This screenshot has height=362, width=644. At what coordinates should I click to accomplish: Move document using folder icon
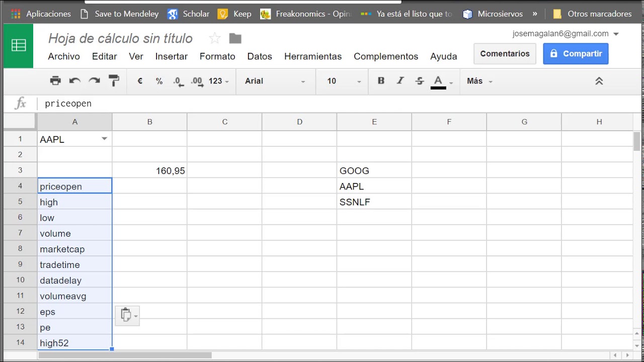(x=235, y=38)
